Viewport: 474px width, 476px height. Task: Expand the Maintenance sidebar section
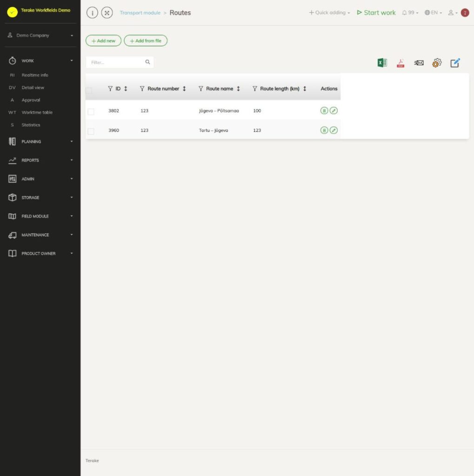[x=40, y=235]
